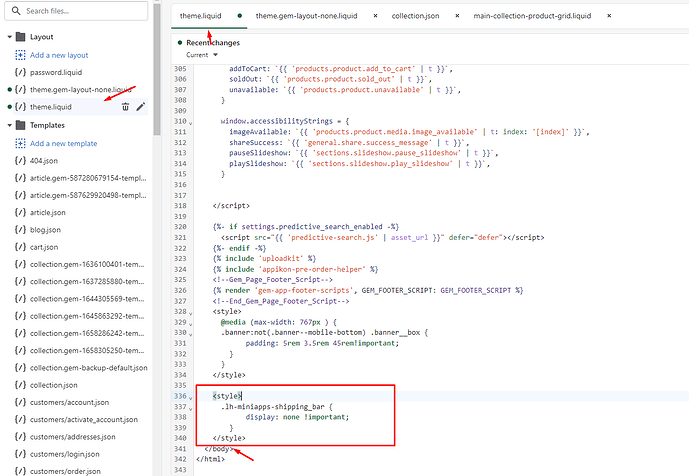Open article.gem-587629920498 template

[88, 195]
